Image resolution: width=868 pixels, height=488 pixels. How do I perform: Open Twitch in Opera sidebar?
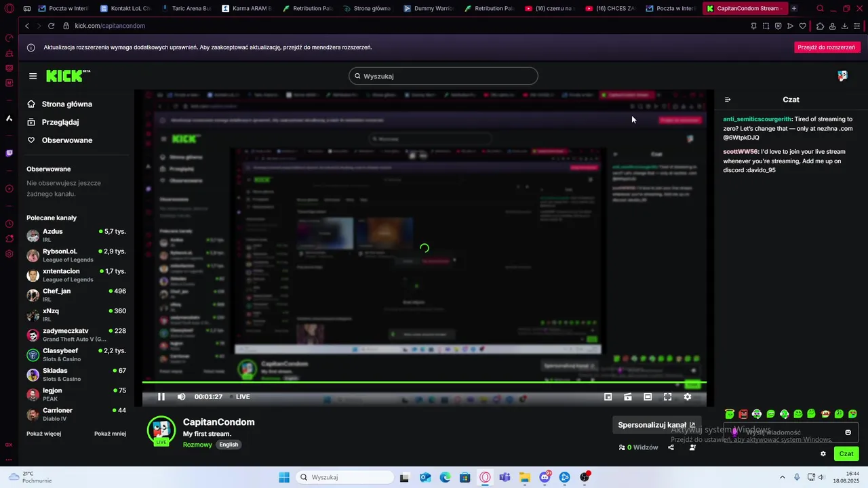(x=9, y=153)
